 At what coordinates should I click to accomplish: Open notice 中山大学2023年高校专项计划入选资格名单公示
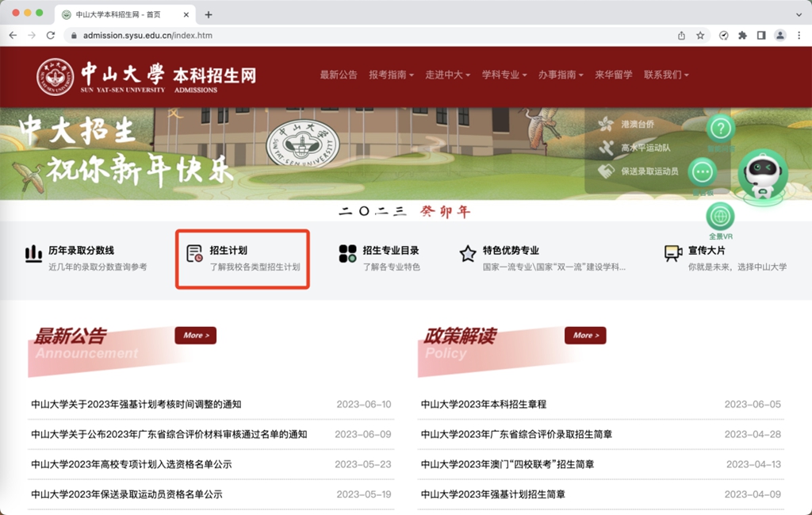pyautogui.click(x=132, y=464)
